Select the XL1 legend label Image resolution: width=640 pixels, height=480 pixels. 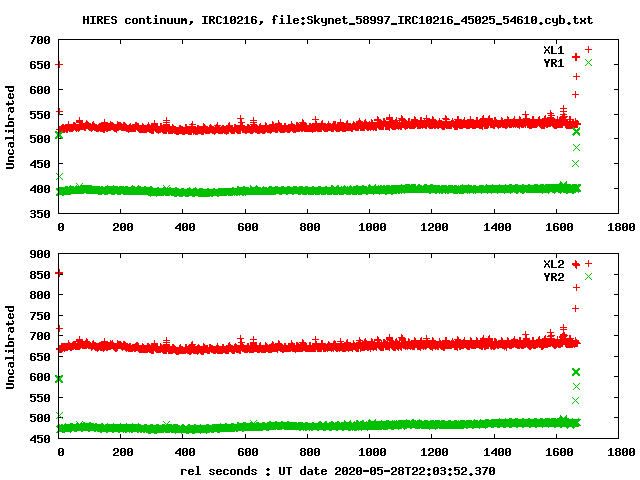point(553,50)
